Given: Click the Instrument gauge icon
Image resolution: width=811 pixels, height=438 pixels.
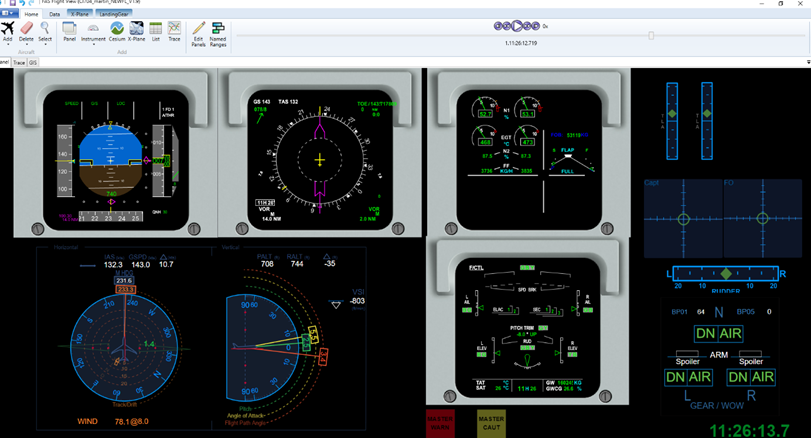Looking at the screenshot, I should pos(93,28).
